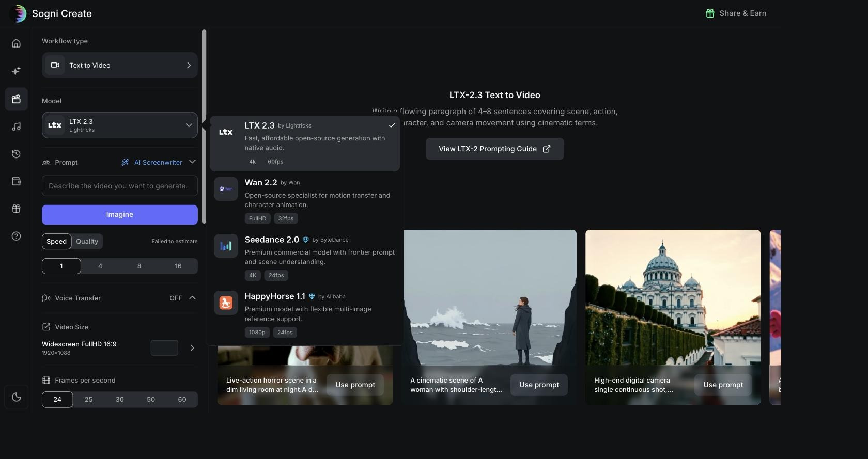The width and height of the screenshot is (868, 459).
Task: Open View LTX-2 Prompting Guide
Action: click(x=495, y=149)
